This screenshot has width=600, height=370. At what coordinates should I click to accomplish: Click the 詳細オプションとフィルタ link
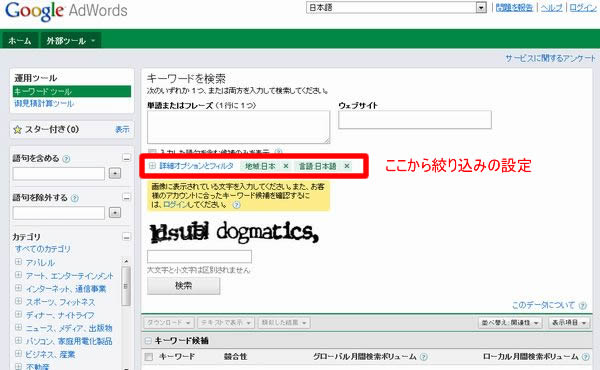click(x=196, y=166)
